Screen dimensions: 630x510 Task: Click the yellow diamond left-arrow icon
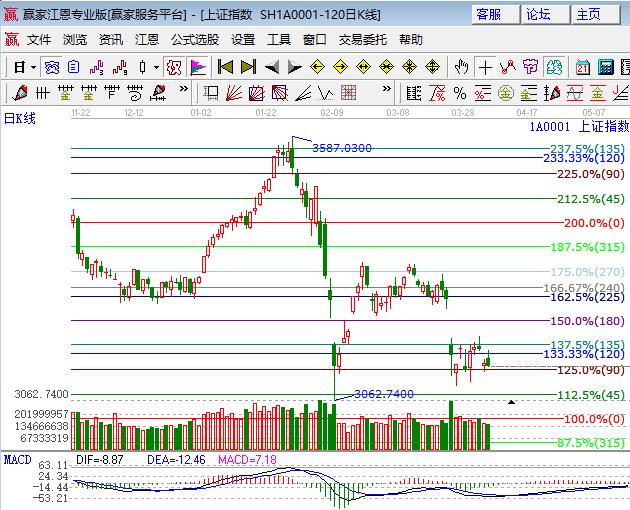point(317,67)
